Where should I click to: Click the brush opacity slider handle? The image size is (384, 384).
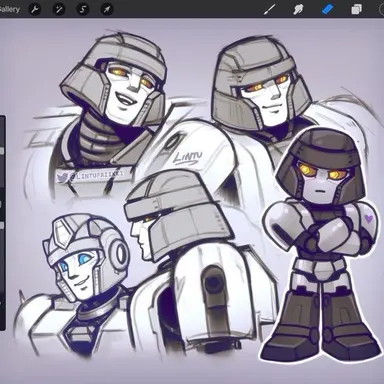2,226
